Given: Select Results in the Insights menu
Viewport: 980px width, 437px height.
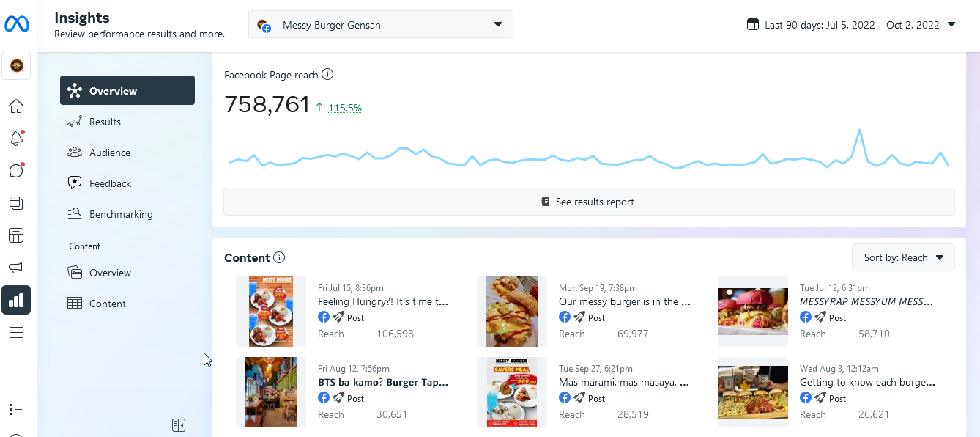Looking at the screenshot, I should click(105, 122).
